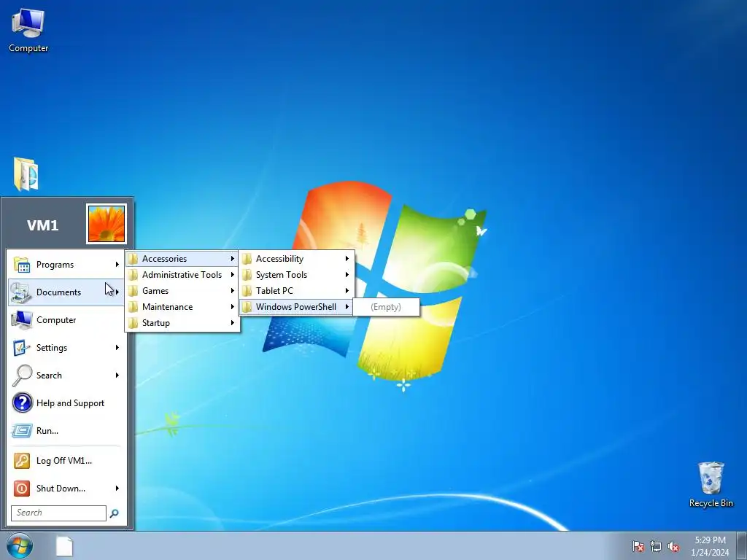Click the flower user account picture
The width and height of the screenshot is (747, 560).
[x=107, y=224]
